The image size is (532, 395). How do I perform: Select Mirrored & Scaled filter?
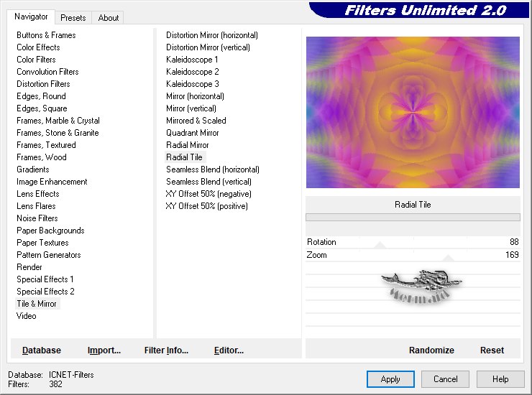click(196, 121)
